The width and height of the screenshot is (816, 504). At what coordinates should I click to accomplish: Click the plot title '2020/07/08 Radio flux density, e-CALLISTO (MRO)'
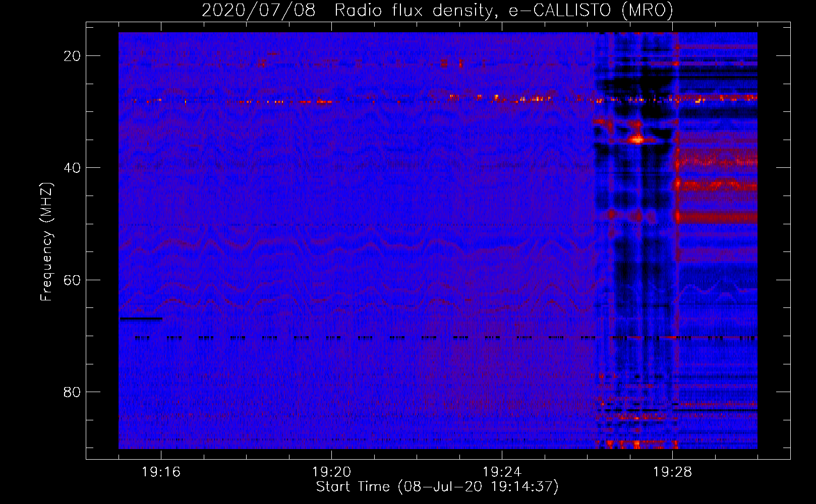[x=437, y=10]
